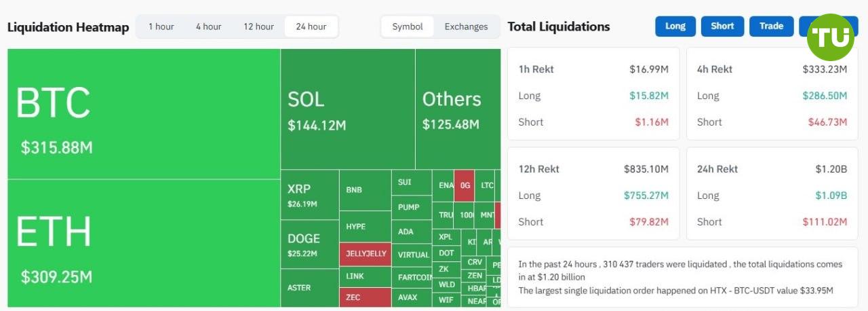Open the ETH $309.25M tile
This screenshot has height=311, width=868.
pyautogui.click(x=143, y=243)
